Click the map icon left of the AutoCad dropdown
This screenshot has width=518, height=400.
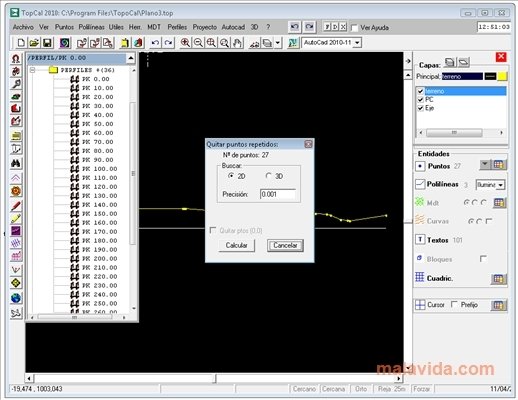click(x=293, y=43)
